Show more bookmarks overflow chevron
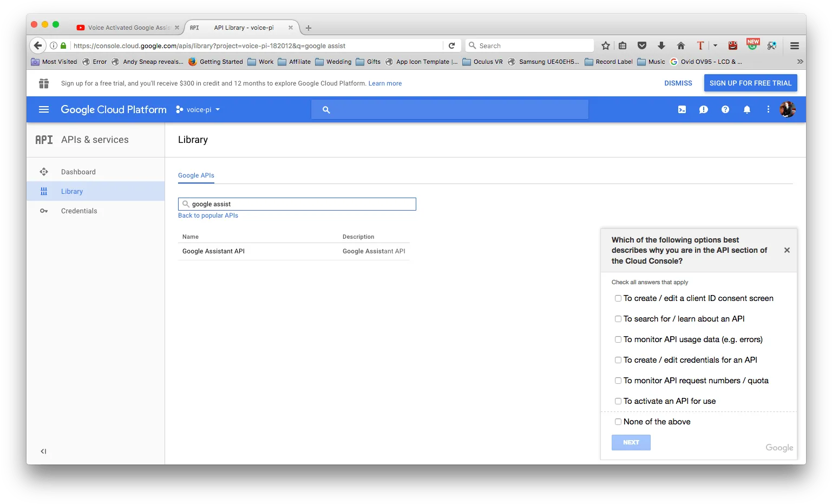 (800, 62)
